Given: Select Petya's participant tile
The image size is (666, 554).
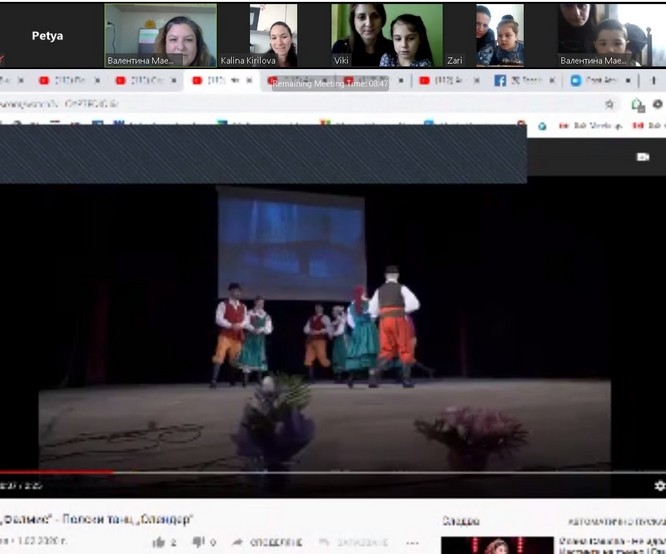Looking at the screenshot, I should click(48, 35).
